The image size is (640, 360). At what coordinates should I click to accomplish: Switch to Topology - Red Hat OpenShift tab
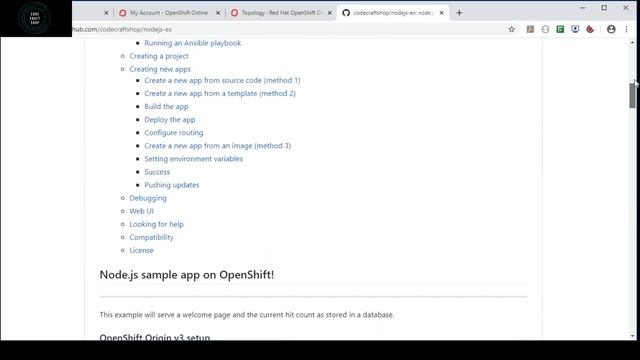(x=281, y=13)
